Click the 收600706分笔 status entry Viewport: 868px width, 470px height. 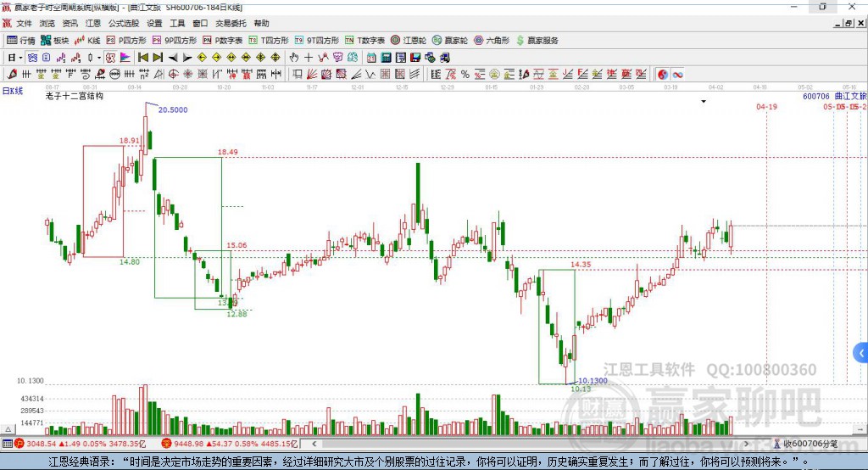(x=806, y=444)
